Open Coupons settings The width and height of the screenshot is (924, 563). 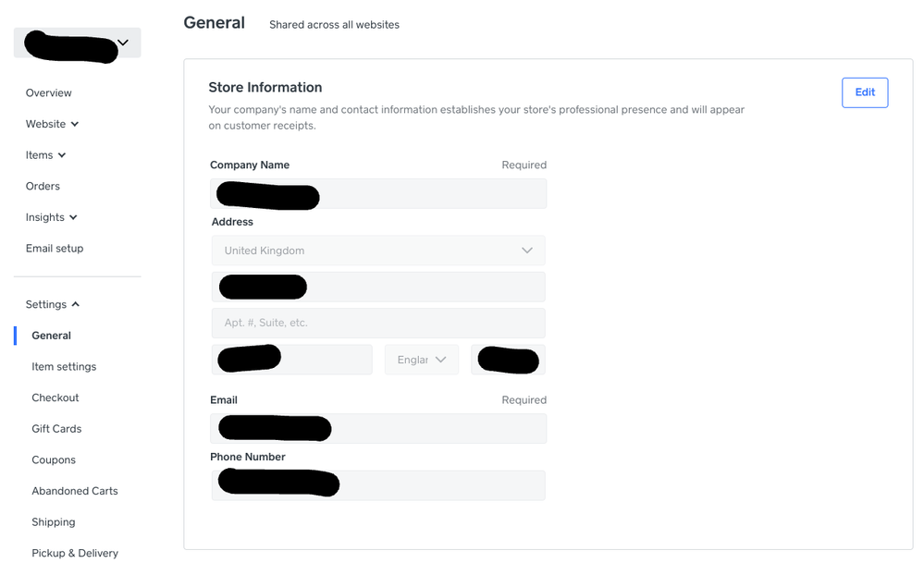pyautogui.click(x=54, y=459)
